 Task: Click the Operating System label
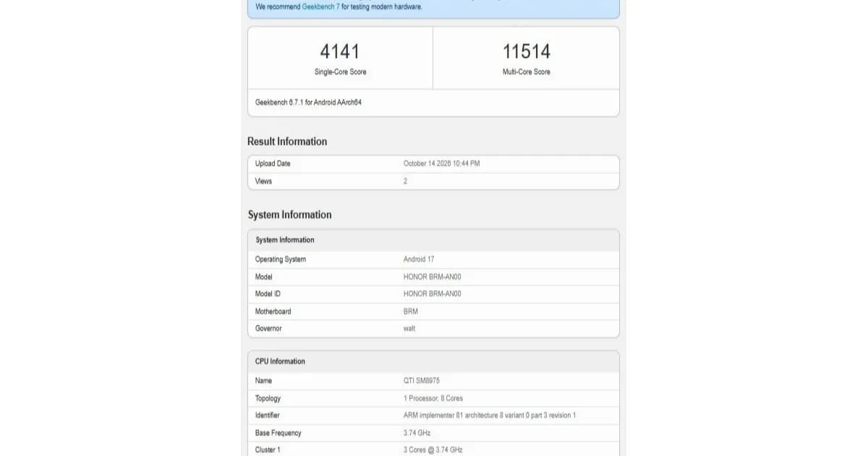coord(281,259)
